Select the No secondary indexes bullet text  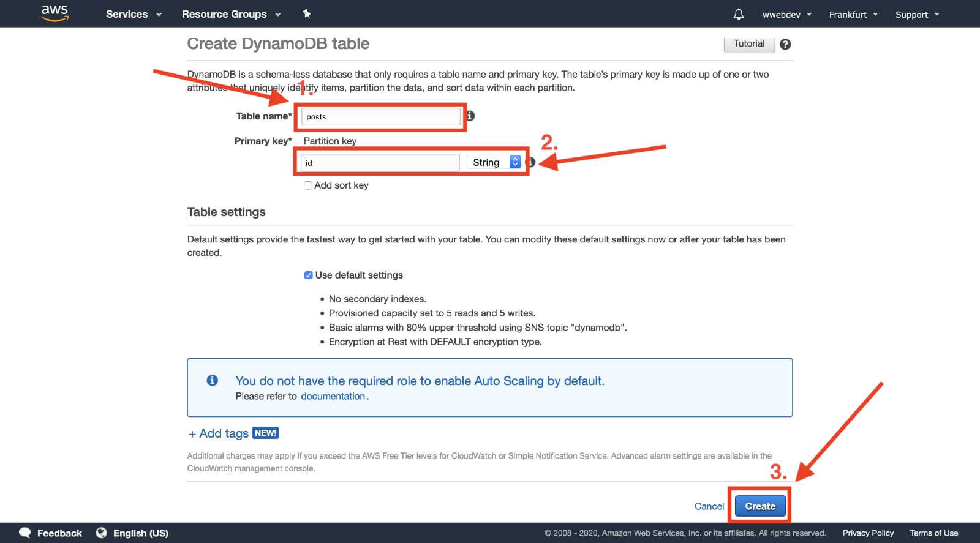[x=377, y=299]
